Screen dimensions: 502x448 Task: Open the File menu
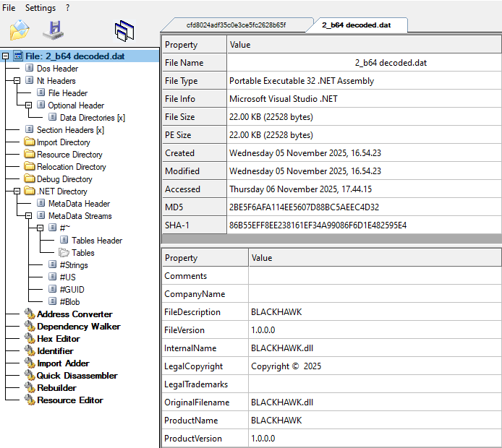point(9,8)
